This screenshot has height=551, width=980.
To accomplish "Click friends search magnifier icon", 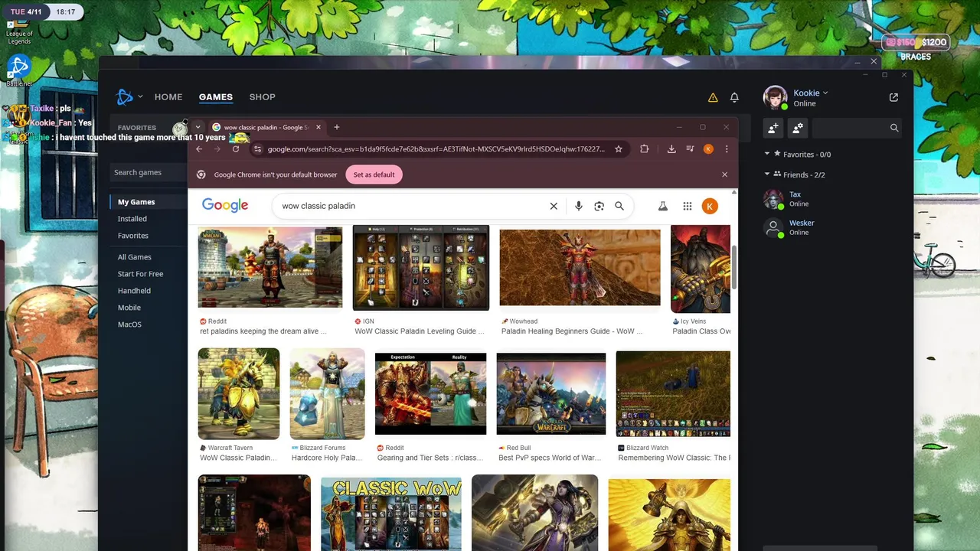I will coord(894,128).
